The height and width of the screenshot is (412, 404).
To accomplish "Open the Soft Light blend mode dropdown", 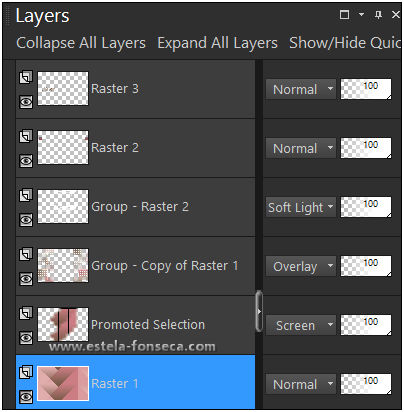I will point(301,207).
